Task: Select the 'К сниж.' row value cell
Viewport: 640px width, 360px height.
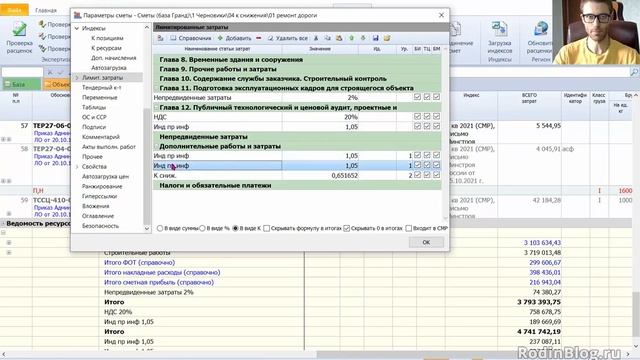Action: tap(320, 176)
